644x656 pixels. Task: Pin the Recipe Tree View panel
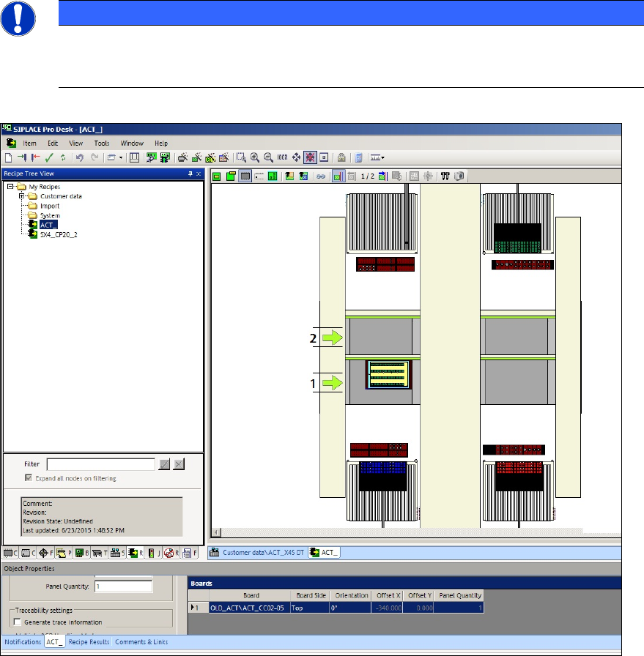190,174
